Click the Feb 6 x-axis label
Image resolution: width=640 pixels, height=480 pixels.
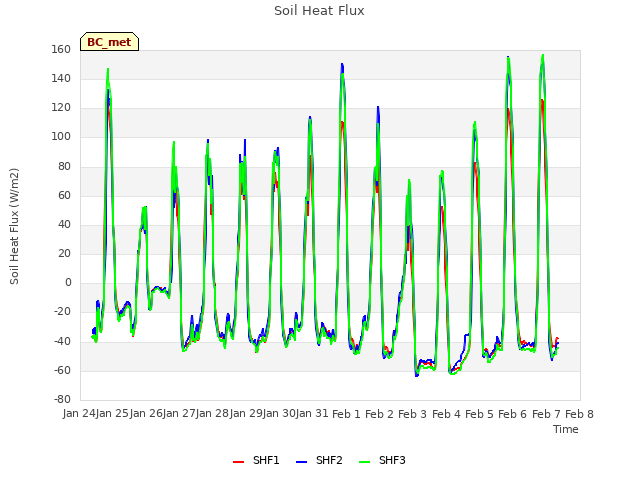(x=512, y=414)
